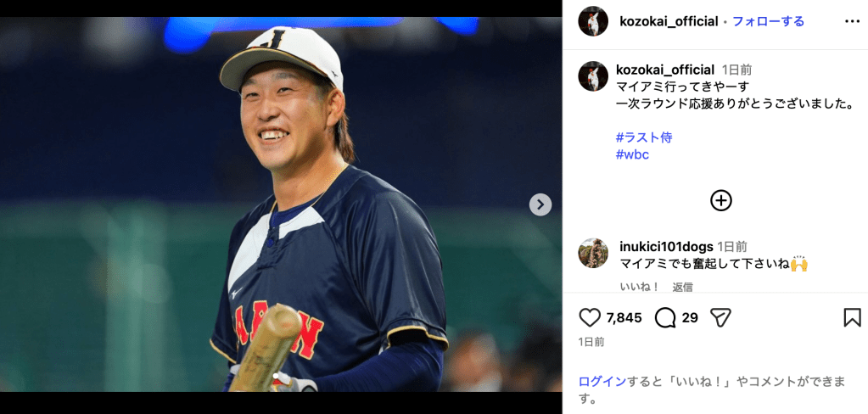The image size is (868, 414).
Task: Follow kozokai_official via フォローする
Action: point(768,21)
